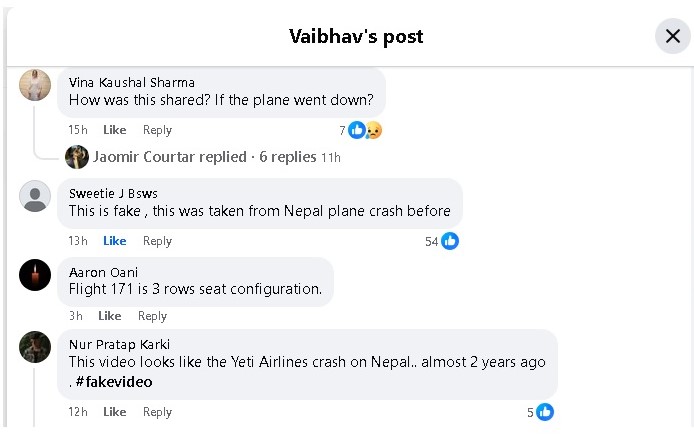The height and width of the screenshot is (448, 694).
Task: Click the 15h timestamp on Vina's comment
Action: (x=77, y=130)
